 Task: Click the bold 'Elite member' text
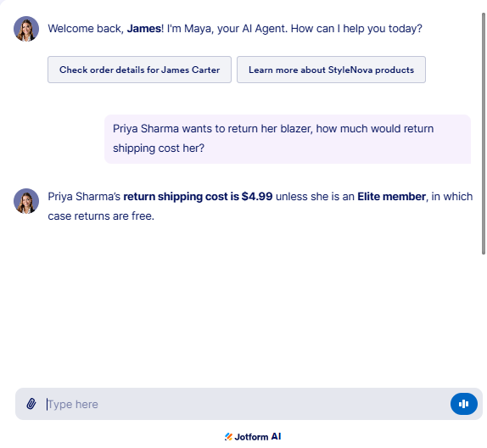(x=391, y=197)
